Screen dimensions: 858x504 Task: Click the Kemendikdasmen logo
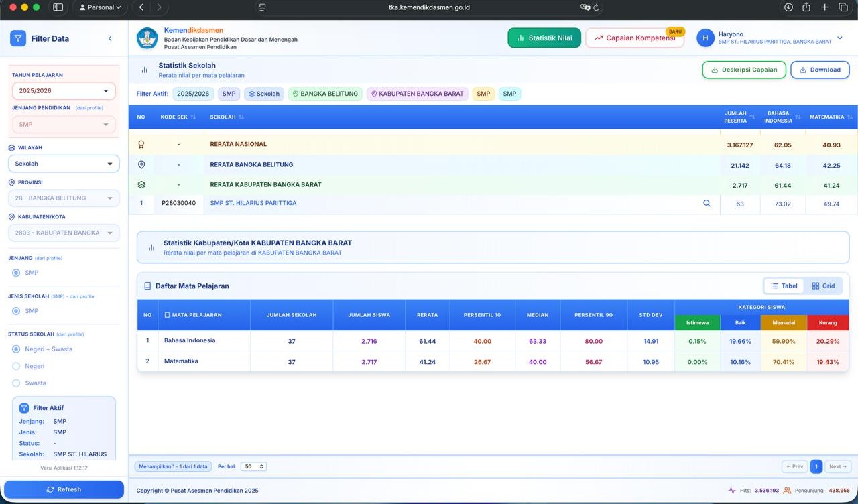[x=147, y=38]
